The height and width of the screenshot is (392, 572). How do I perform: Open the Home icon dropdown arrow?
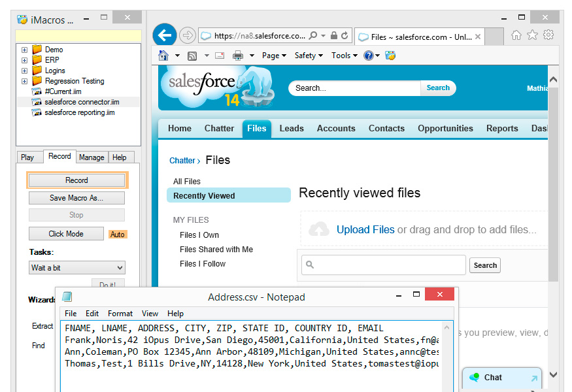177,56
